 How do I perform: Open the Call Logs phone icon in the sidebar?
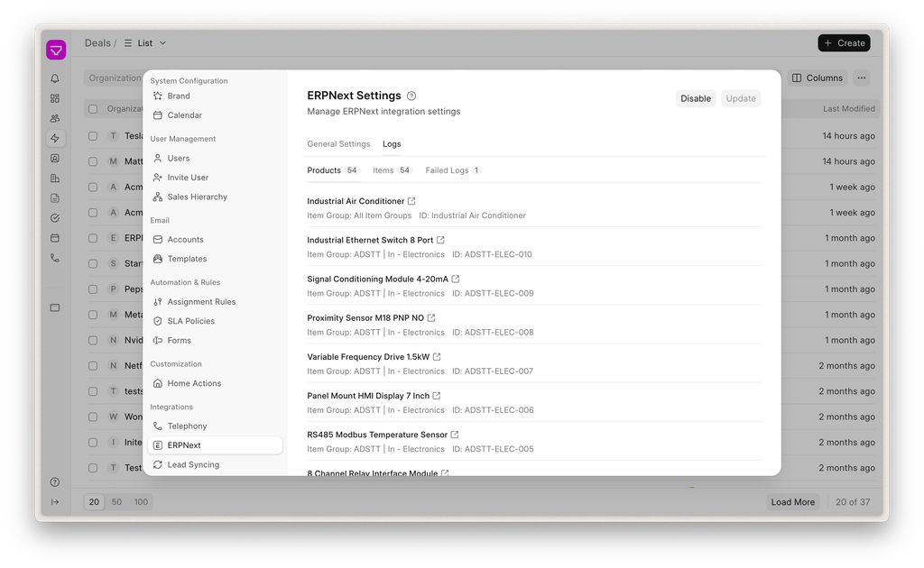click(x=55, y=258)
